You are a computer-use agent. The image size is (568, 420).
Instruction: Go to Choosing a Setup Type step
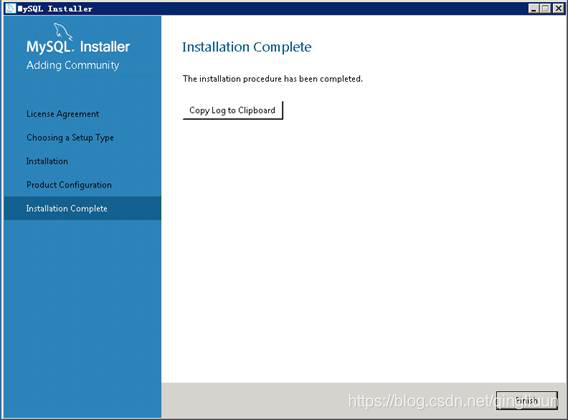coord(70,138)
